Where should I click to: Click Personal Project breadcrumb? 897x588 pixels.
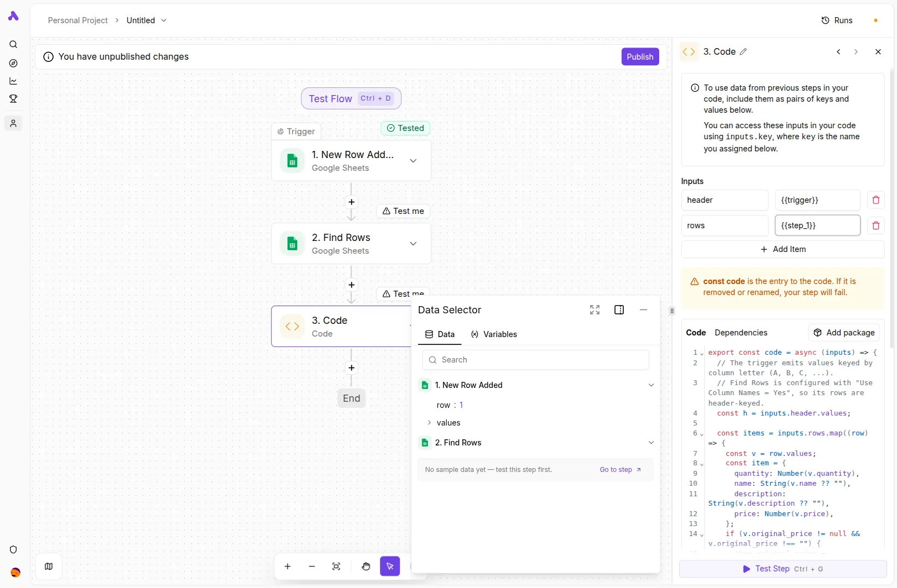point(78,20)
